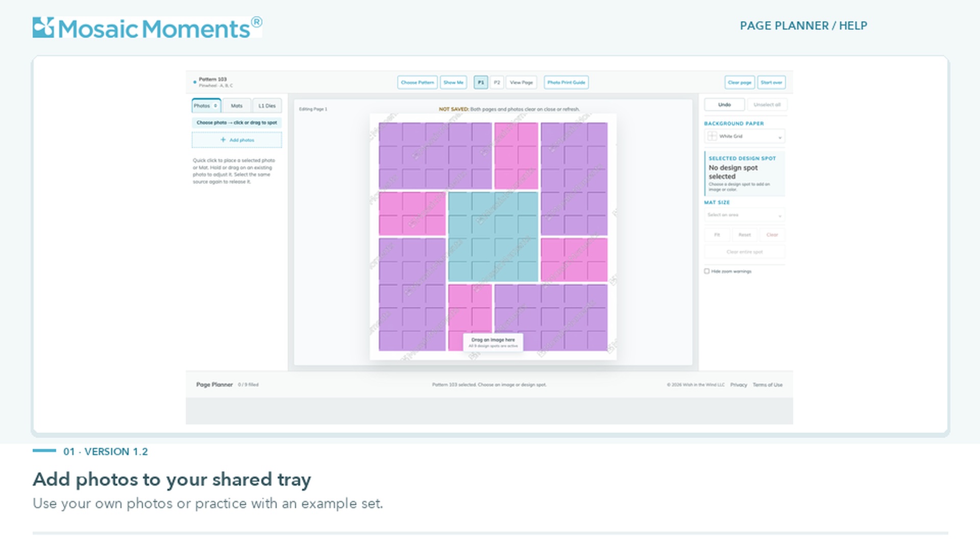This screenshot has height=551, width=980.
Task: Click the Start over button
Action: pyautogui.click(x=771, y=83)
